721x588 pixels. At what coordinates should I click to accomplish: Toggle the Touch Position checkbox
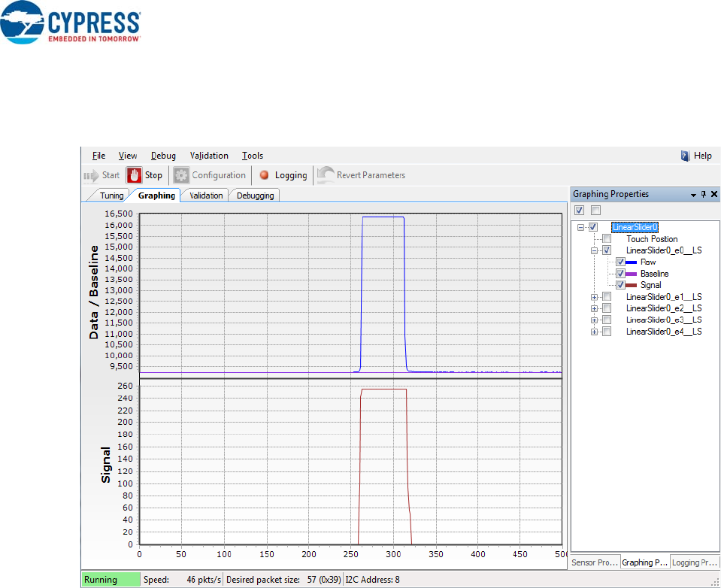coord(607,239)
